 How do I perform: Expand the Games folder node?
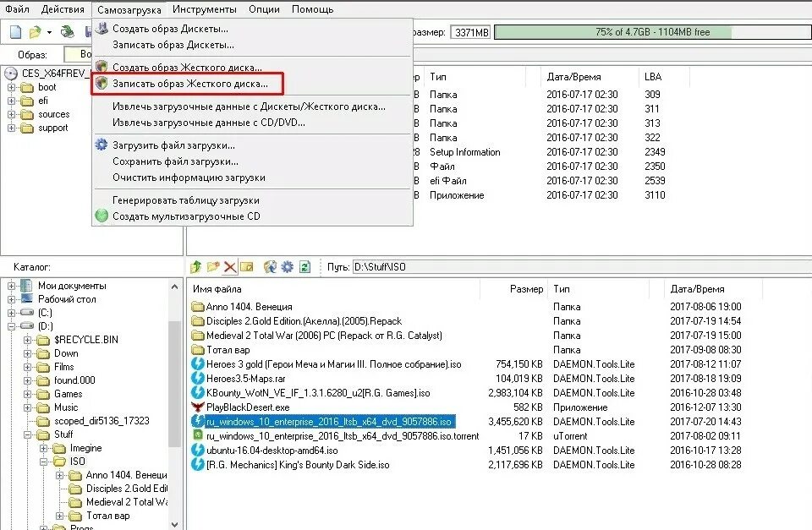coord(27,394)
